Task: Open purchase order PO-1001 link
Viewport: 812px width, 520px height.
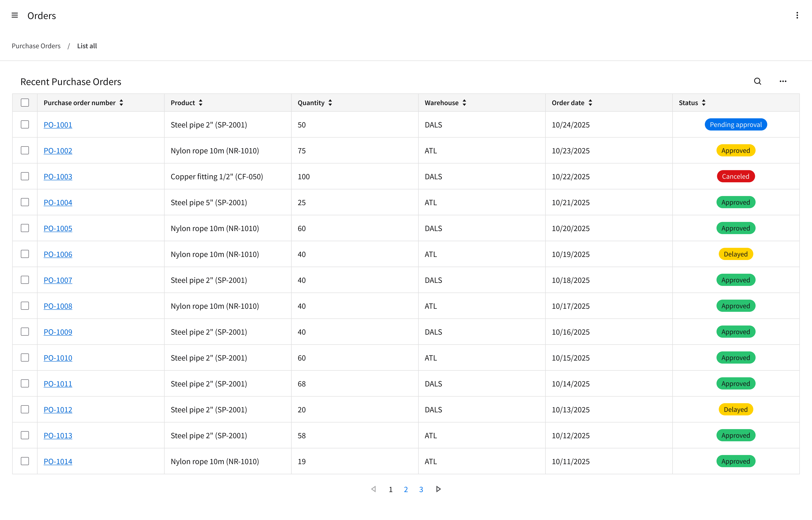Action: click(58, 125)
